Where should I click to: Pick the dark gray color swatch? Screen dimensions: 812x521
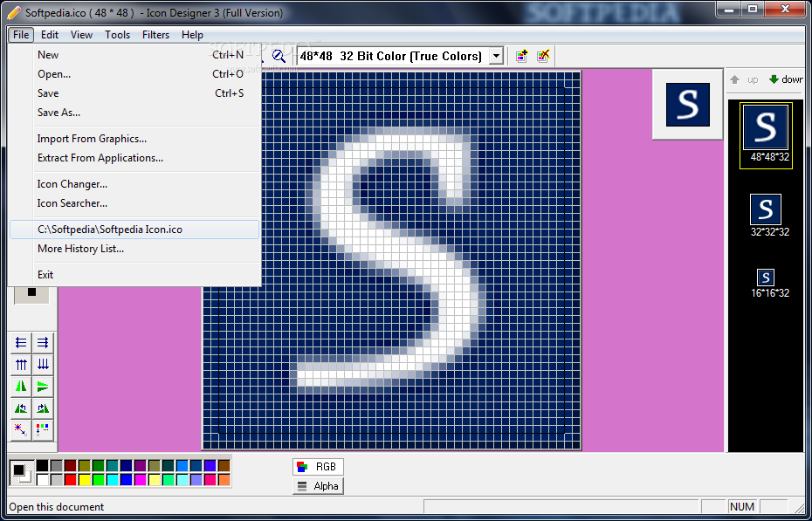pyautogui.click(x=57, y=466)
